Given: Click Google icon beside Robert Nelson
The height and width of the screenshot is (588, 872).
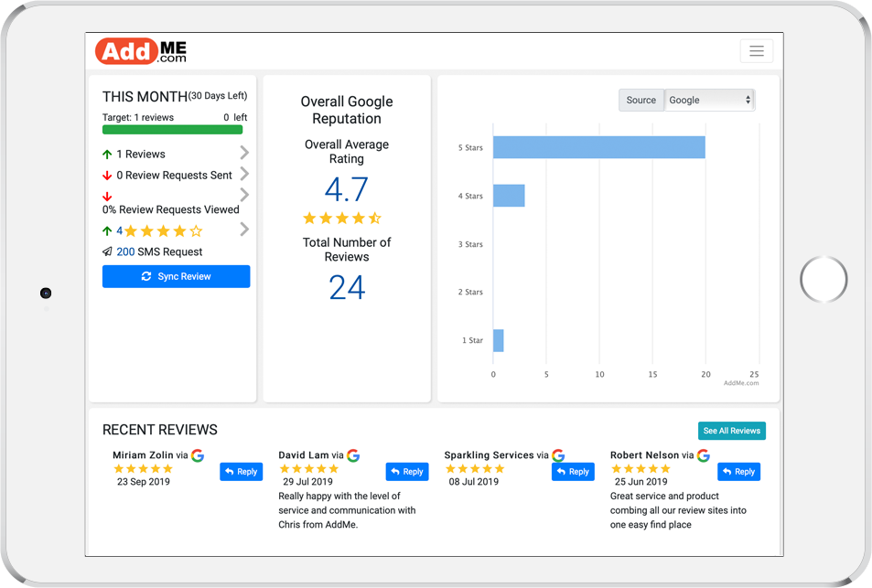Looking at the screenshot, I should click(703, 455).
